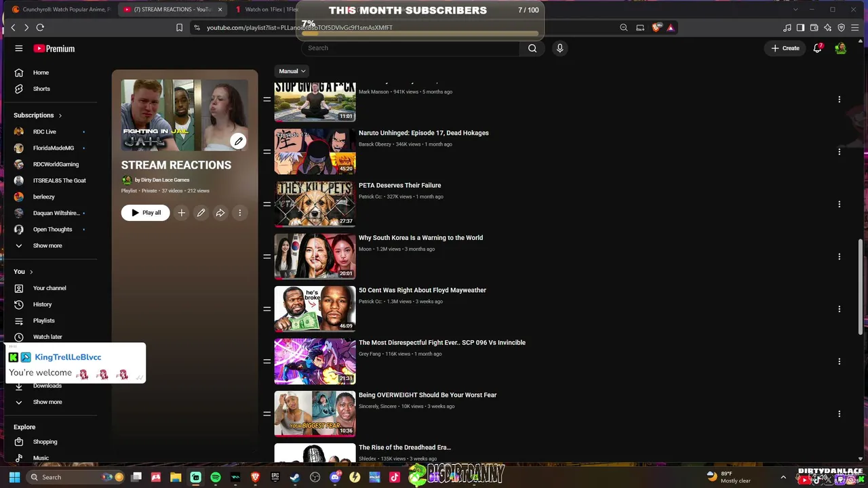The height and width of the screenshot is (488, 868).
Task: Open options menu for Naruto Unhinged video
Action: pyautogui.click(x=839, y=152)
